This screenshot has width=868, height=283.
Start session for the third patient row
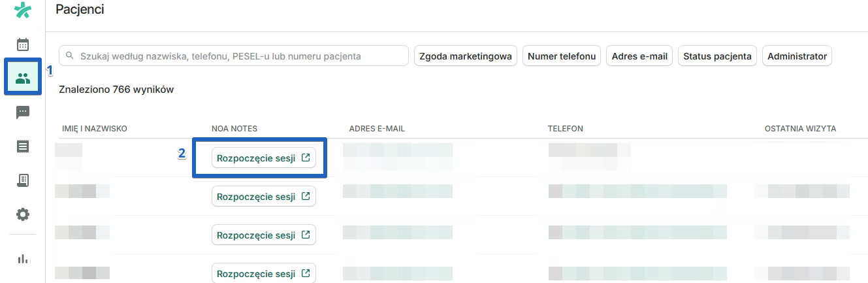(264, 235)
